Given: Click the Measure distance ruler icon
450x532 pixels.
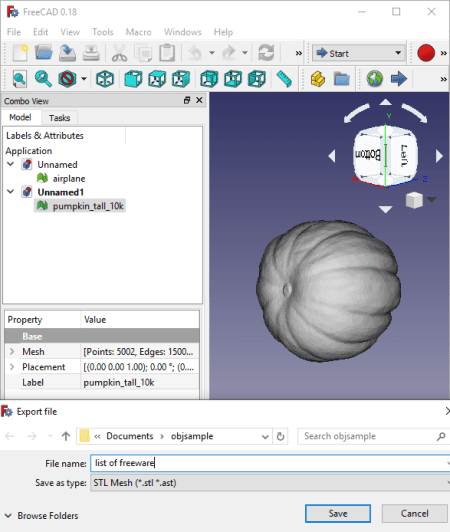Looking at the screenshot, I should click(284, 79).
